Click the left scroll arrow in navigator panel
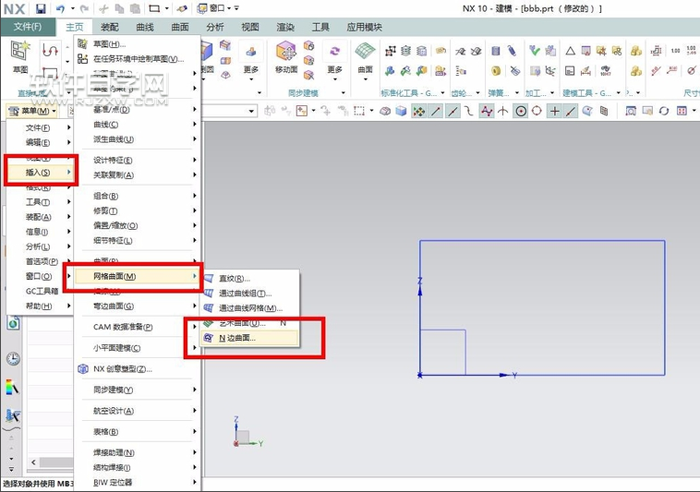The image size is (700, 492). [x=33, y=462]
